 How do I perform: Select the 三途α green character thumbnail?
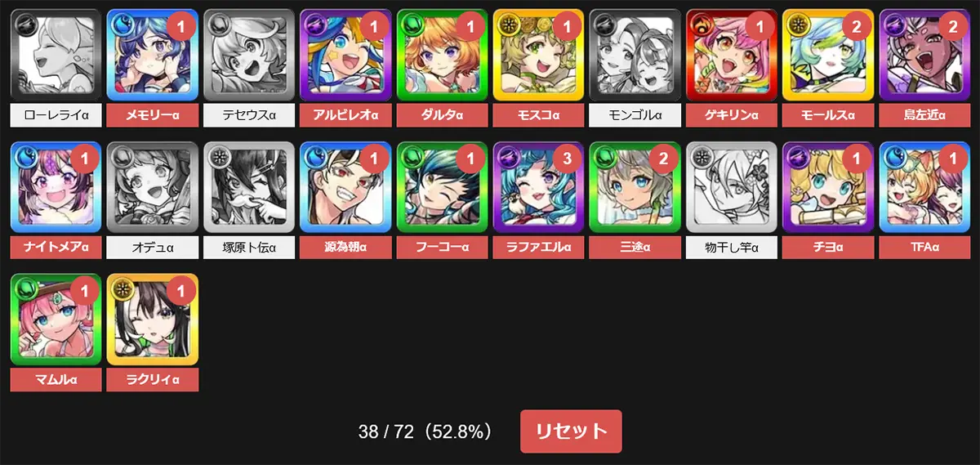(635, 187)
